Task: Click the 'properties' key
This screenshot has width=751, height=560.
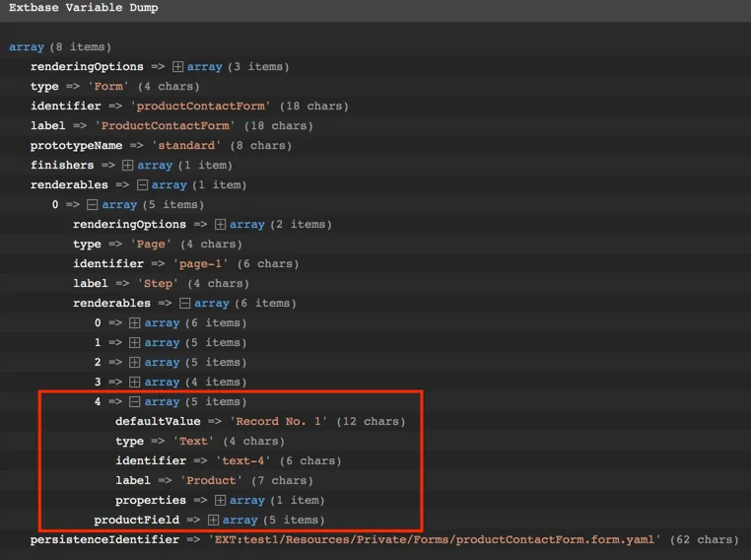Action: click(151, 500)
